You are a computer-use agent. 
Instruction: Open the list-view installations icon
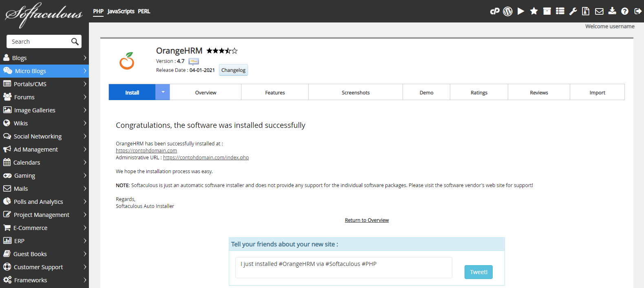pos(560,11)
